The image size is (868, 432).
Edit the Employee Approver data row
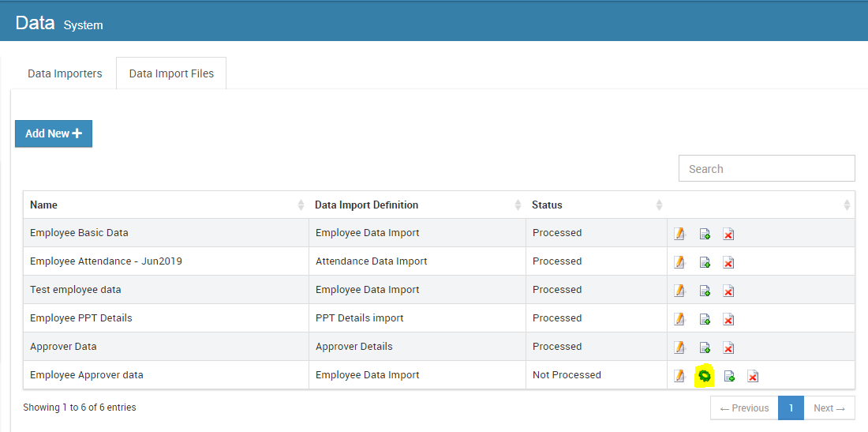[679, 376]
